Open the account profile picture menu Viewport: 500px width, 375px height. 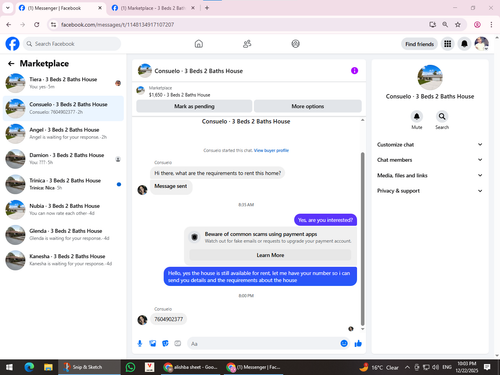[482, 44]
